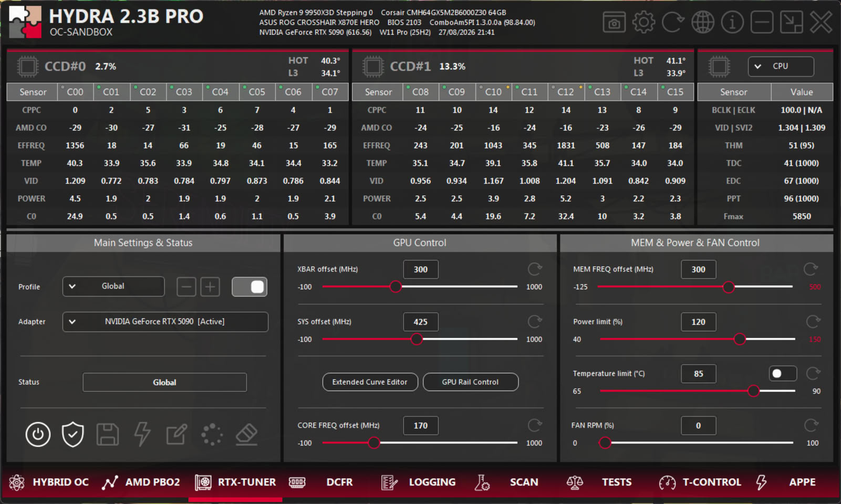This screenshot has width=841, height=504.
Task: Click the Temperature limit value field
Action: (x=698, y=373)
